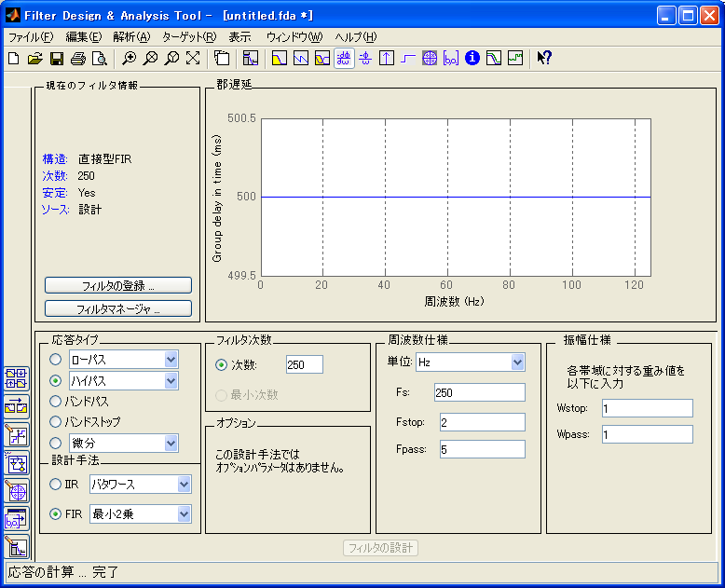Click the Print icon in toolbar
This screenshot has width=725, height=588.
pos(78,59)
